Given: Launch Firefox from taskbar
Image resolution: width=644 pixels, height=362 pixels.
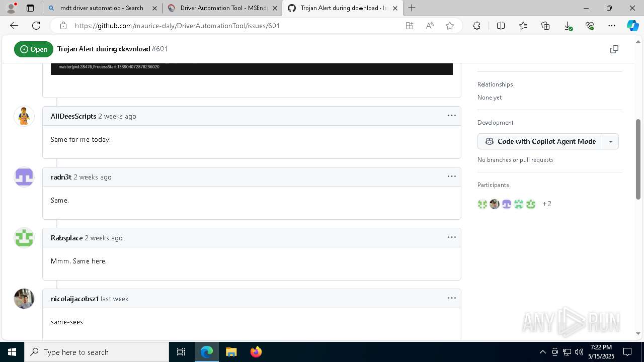Looking at the screenshot, I should click(x=256, y=352).
